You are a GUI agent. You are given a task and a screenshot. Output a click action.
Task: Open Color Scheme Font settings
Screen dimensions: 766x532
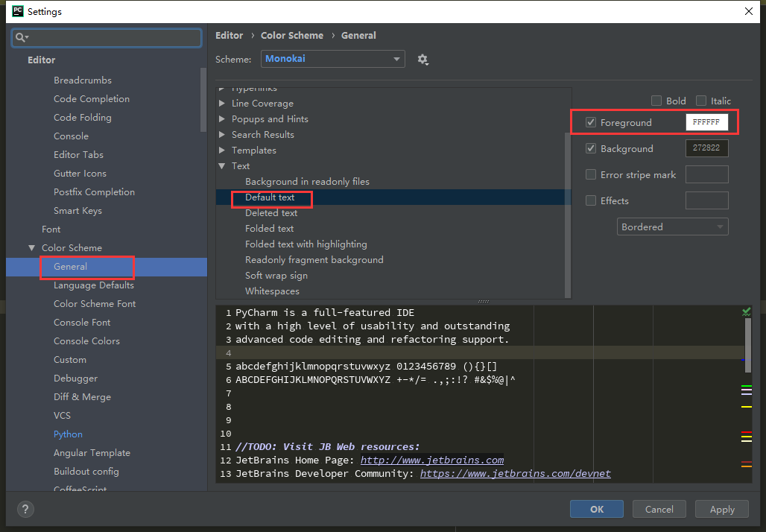pos(95,303)
